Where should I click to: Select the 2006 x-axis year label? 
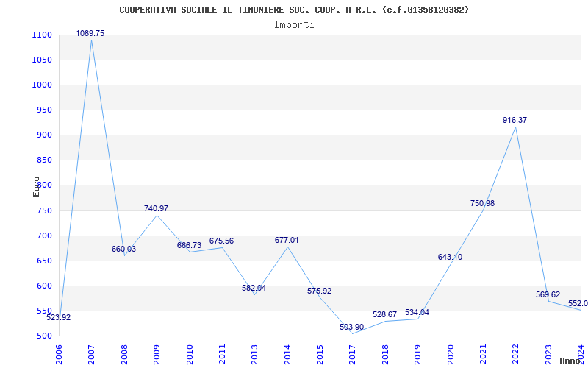pyautogui.click(x=59, y=355)
